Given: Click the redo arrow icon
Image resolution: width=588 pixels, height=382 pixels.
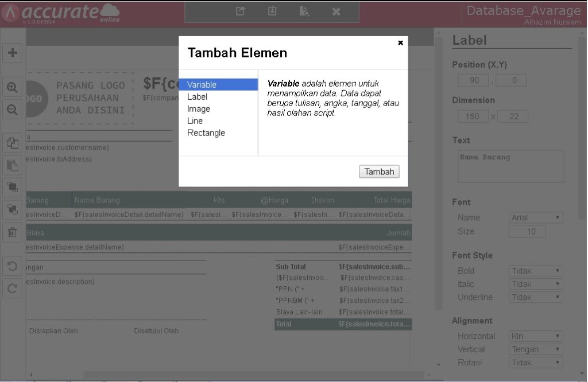Looking at the screenshot, I should coord(12,288).
